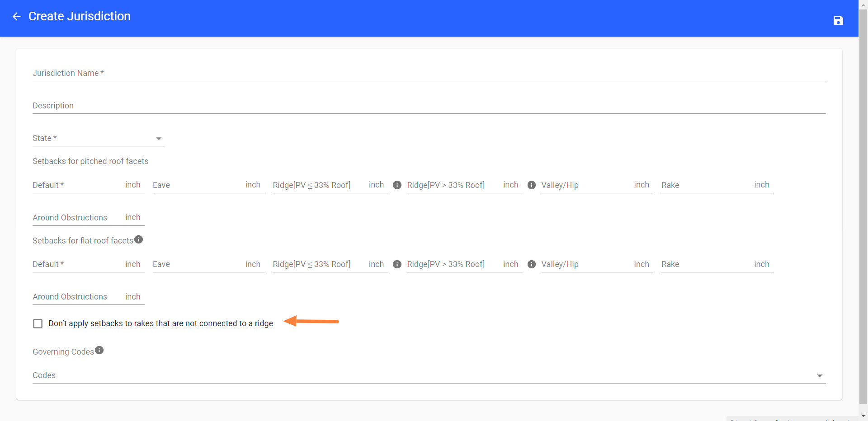The width and height of the screenshot is (868, 421).
Task: Click the save disk icon
Action: coord(838,21)
